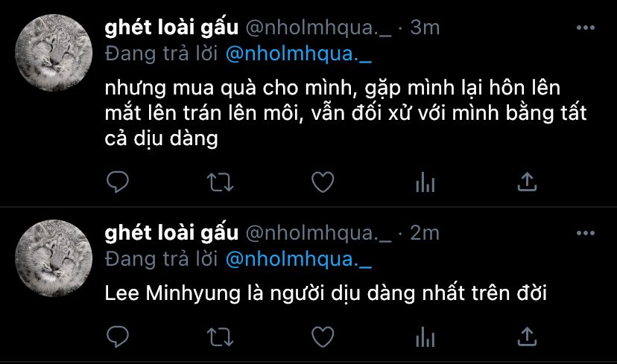The height and width of the screenshot is (364, 617).
Task: Reply to the first tweet via comment icon
Action: [118, 182]
